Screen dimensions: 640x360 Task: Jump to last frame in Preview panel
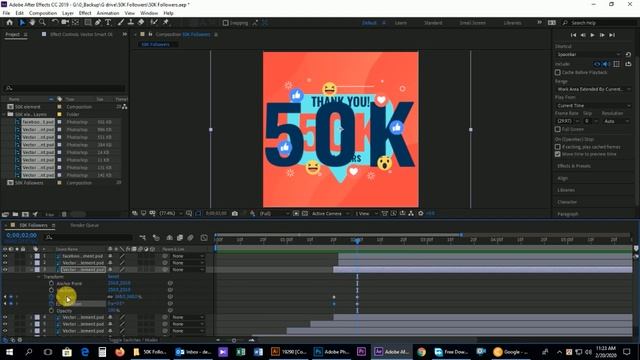point(612,36)
